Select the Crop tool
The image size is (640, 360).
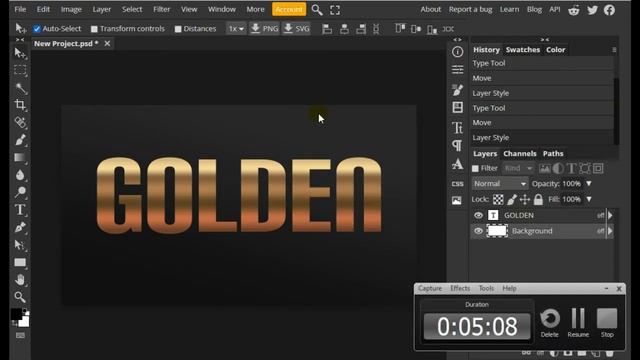tap(20, 105)
